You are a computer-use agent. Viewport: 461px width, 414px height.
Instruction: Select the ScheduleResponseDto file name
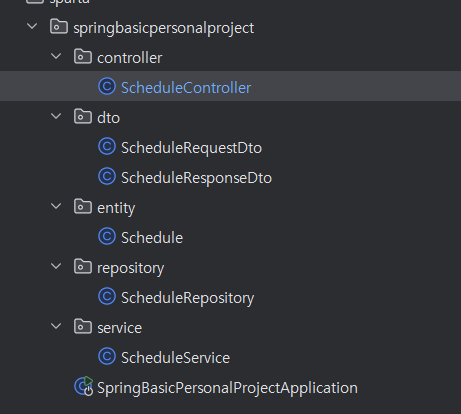coord(196,178)
